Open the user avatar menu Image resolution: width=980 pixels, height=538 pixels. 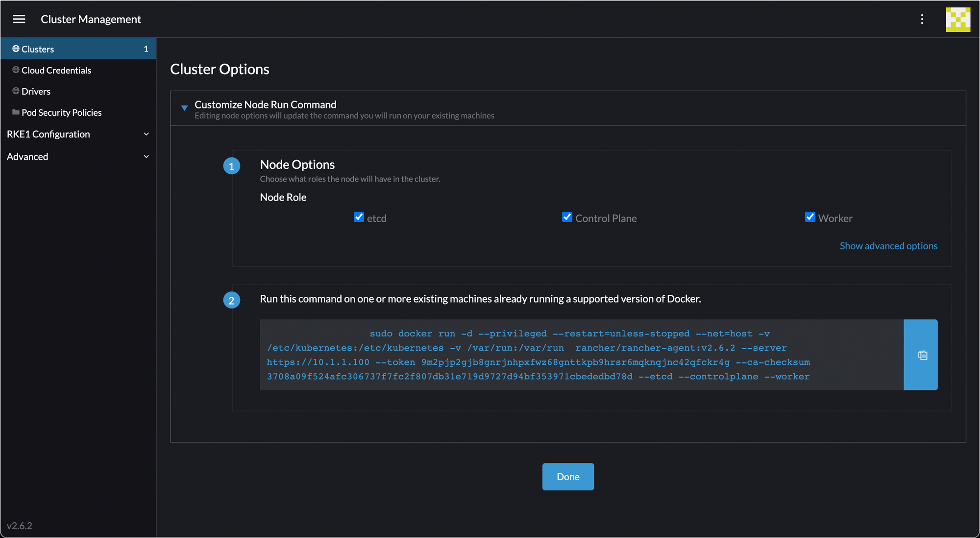pos(957,20)
